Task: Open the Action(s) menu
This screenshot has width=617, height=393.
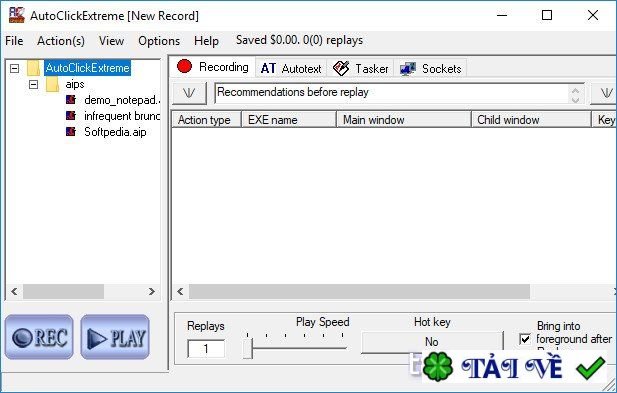Action: tap(61, 41)
